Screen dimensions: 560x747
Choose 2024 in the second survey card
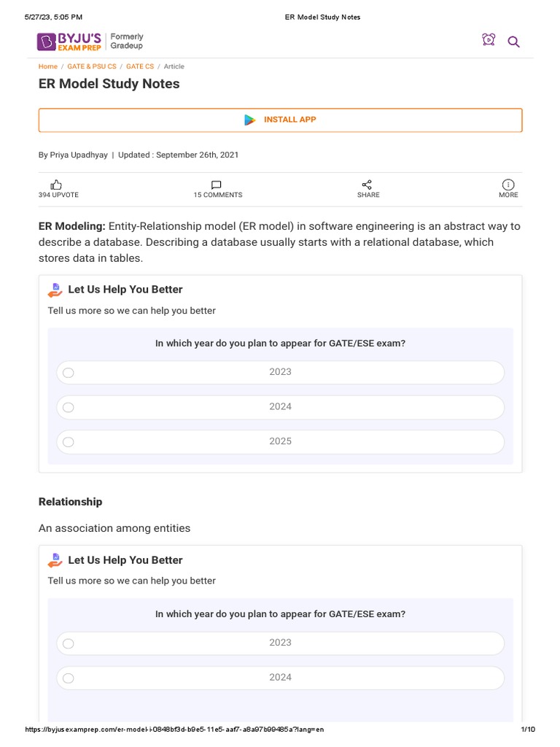pos(69,678)
